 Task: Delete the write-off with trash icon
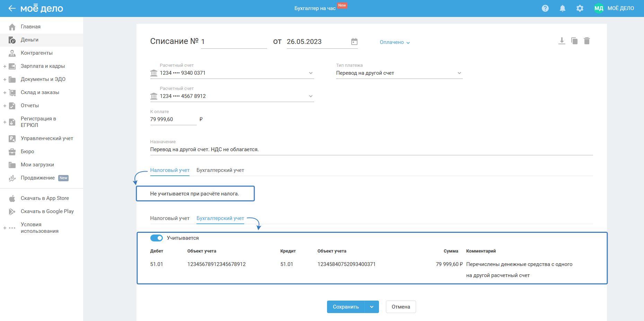coord(586,41)
